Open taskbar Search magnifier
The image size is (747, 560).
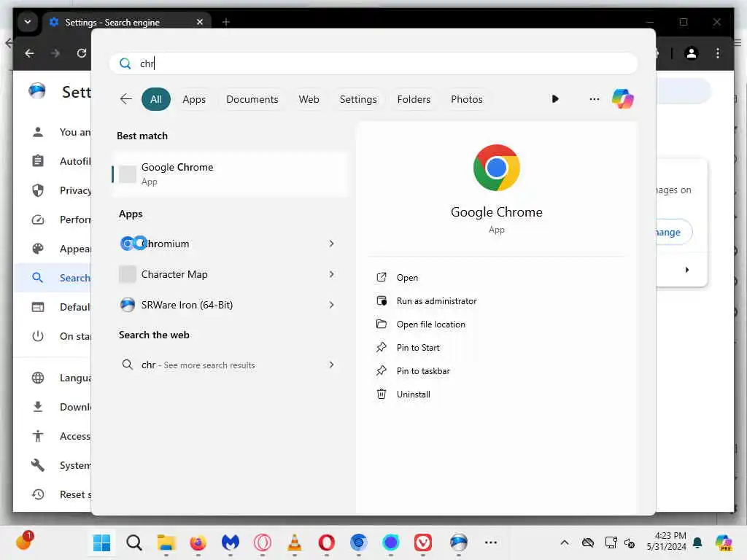click(134, 542)
